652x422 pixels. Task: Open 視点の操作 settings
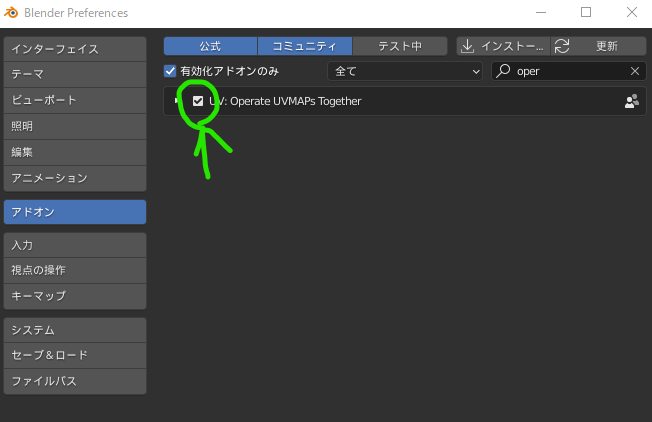pyautogui.click(x=75, y=270)
